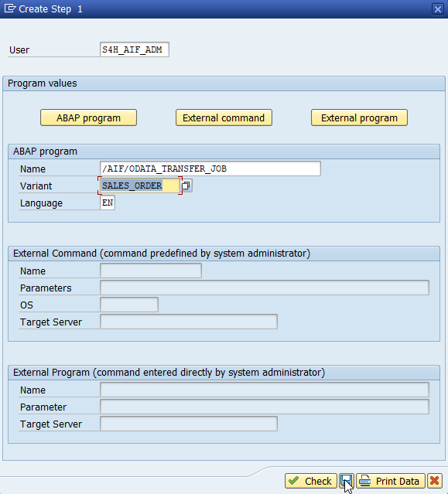Select the ABAP program button

click(x=88, y=118)
